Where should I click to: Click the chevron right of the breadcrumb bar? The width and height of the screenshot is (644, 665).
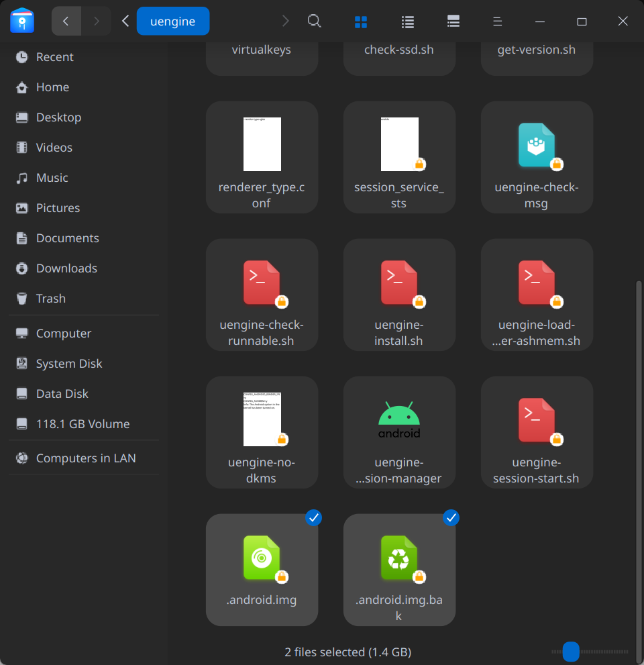(x=285, y=21)
